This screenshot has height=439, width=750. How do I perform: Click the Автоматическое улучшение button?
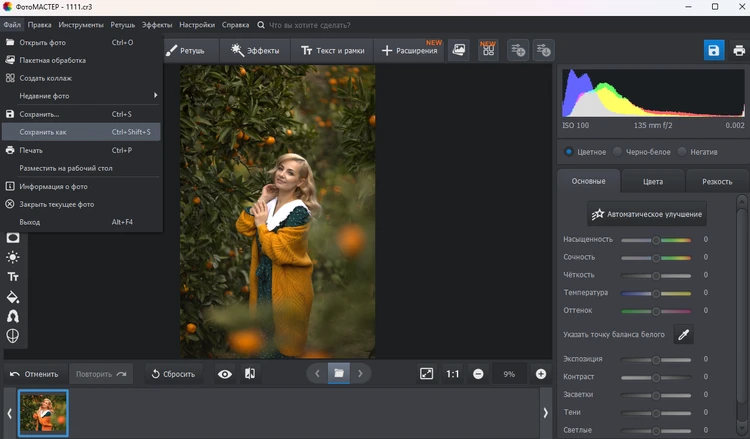pyautogui.click(x=648, y=214)
